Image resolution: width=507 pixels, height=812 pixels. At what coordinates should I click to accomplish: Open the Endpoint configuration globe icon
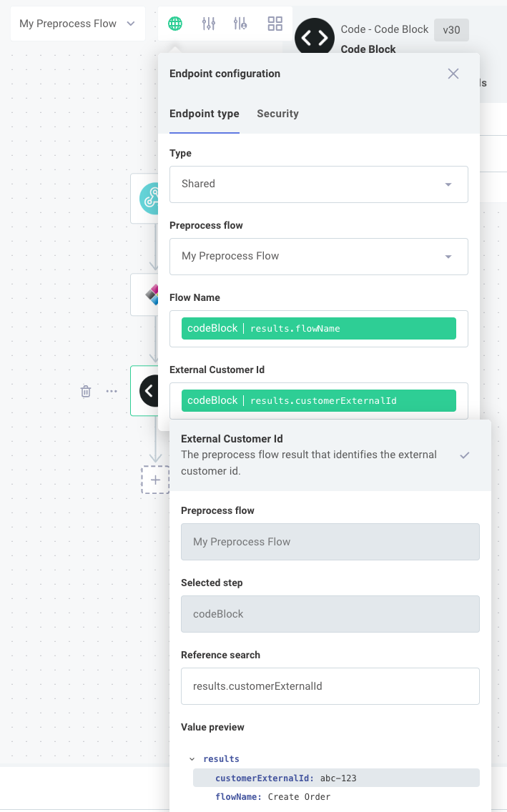(x=176, y=23)
